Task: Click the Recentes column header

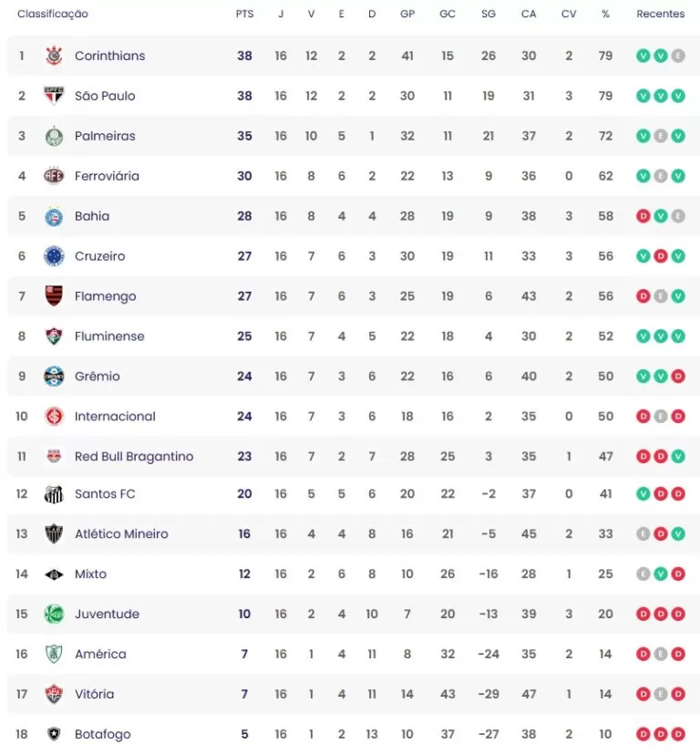Action: click(x=660, y=14)
